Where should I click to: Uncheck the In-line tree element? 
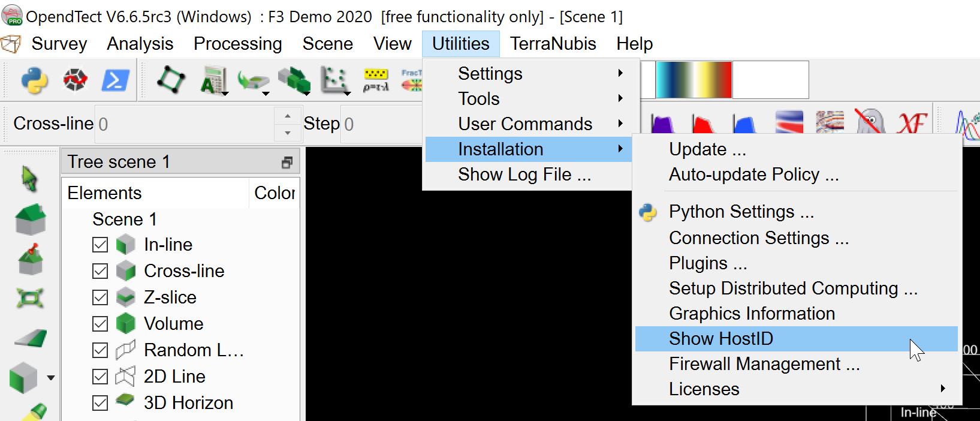pos(100,245)
